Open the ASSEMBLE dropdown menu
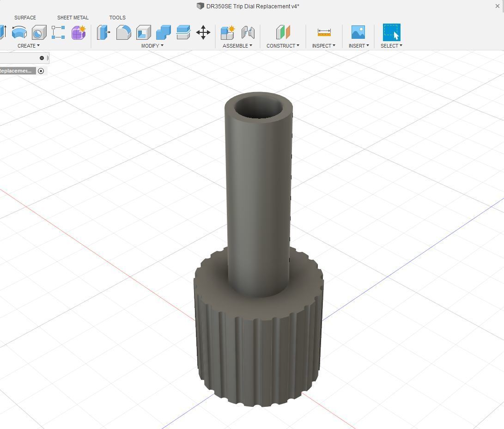The image size is (504, 429). (x=237, y=46)
